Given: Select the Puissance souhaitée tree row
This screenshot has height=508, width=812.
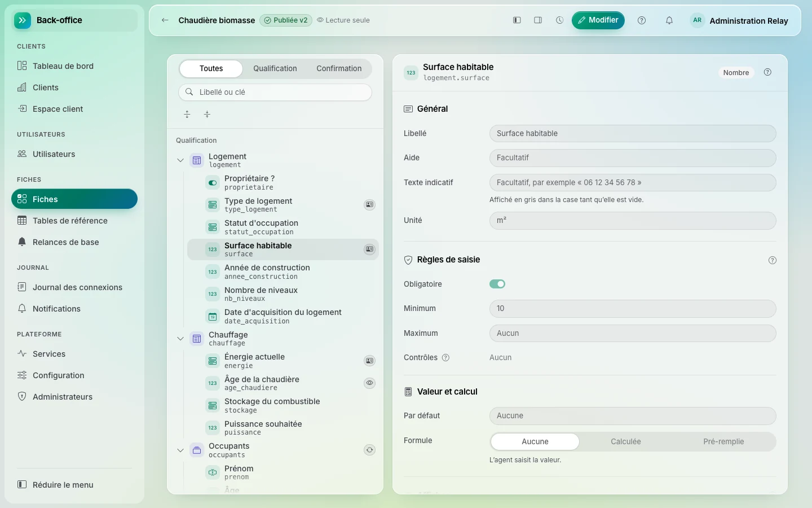Looking at the screenshot, I should tap(283, 428).
